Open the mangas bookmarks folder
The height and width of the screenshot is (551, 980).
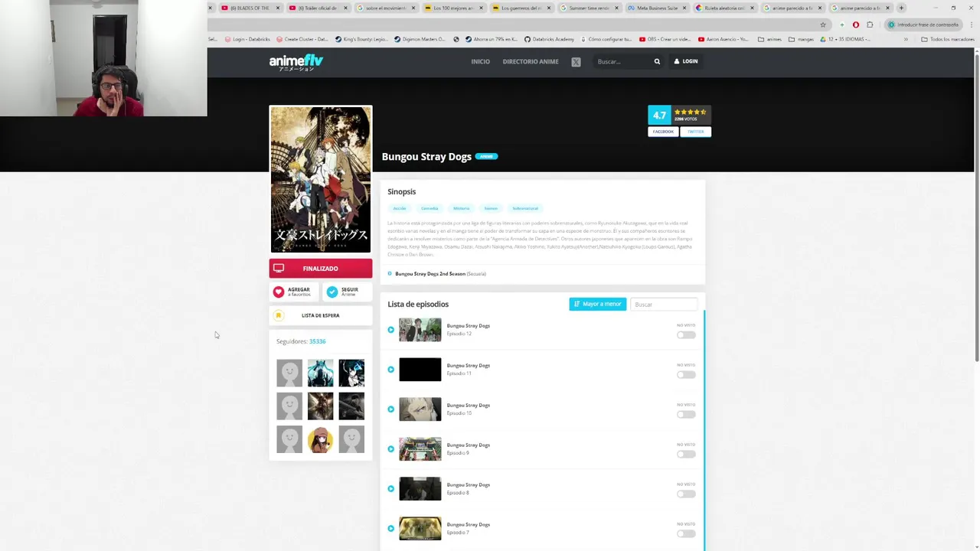[x=801, y=39]
